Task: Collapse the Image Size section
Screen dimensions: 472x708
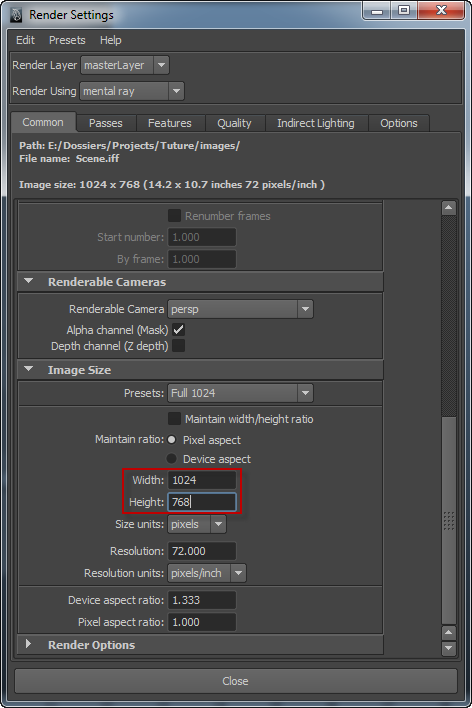Action: (28, 369)
